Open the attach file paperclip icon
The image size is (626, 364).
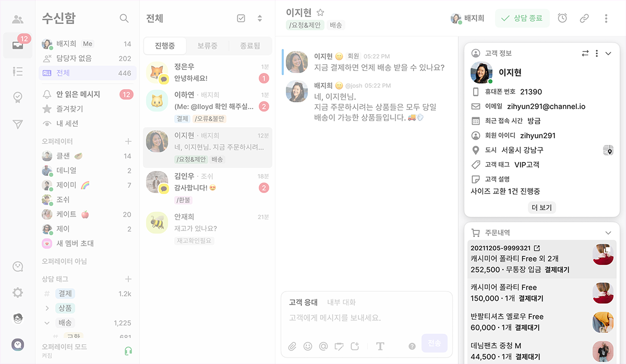coord(293,346)
